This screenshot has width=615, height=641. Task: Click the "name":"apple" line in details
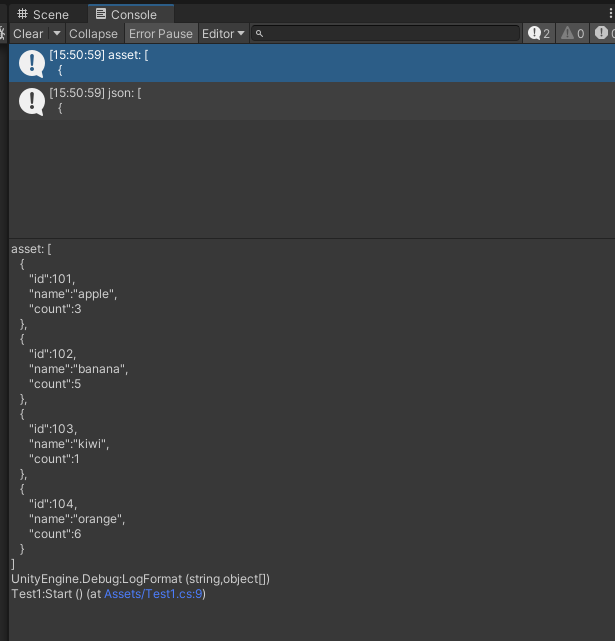(73, 294)
